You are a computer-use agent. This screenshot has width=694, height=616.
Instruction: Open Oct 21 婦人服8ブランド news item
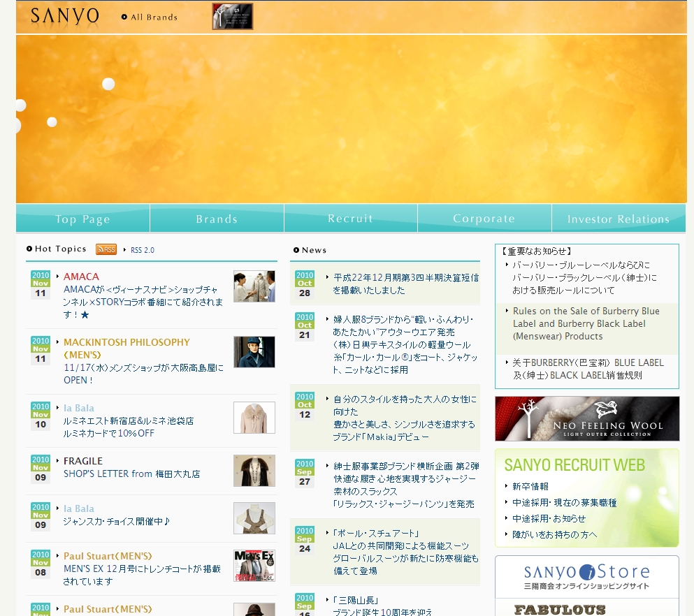[x=405, y=344]
